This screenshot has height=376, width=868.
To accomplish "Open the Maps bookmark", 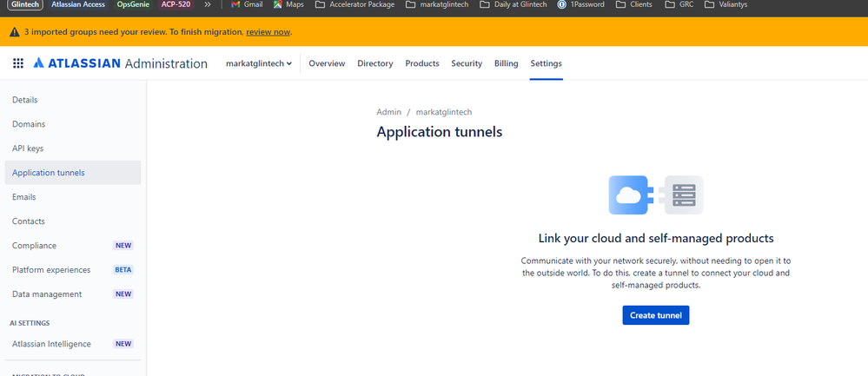I will 288,4.
